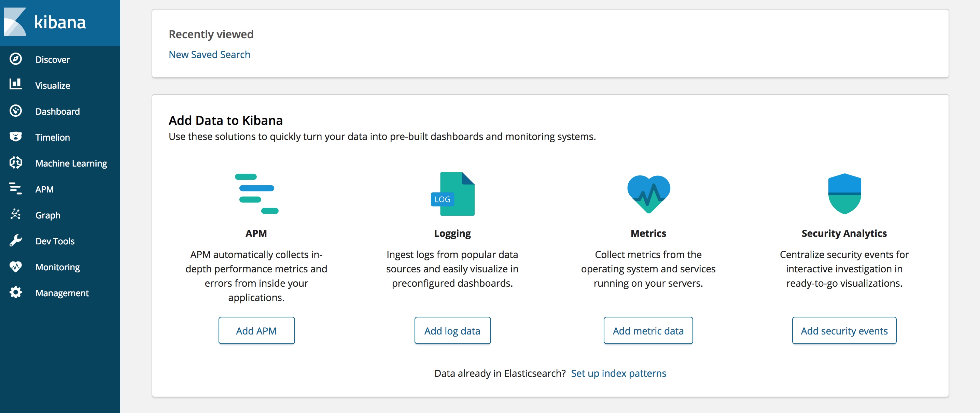Image resolution: width=980 pixels, height=413 pixels.
Task: Click the Metrics card title
Action: [x=648, y=233]
